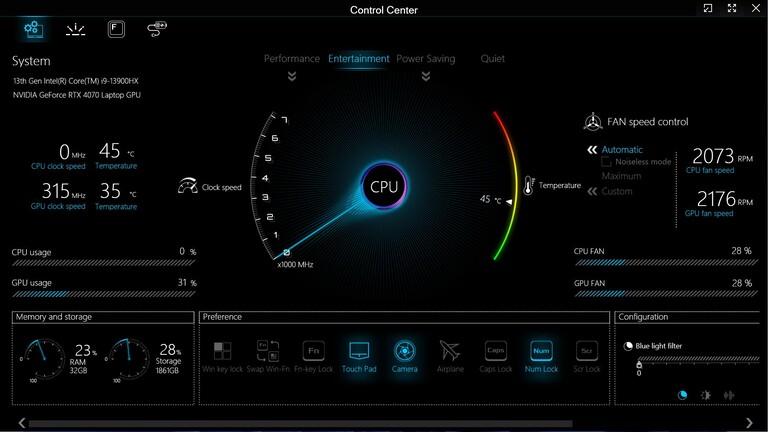
Task: Adjust the Blue light filter slider
Action: (639, 365)
